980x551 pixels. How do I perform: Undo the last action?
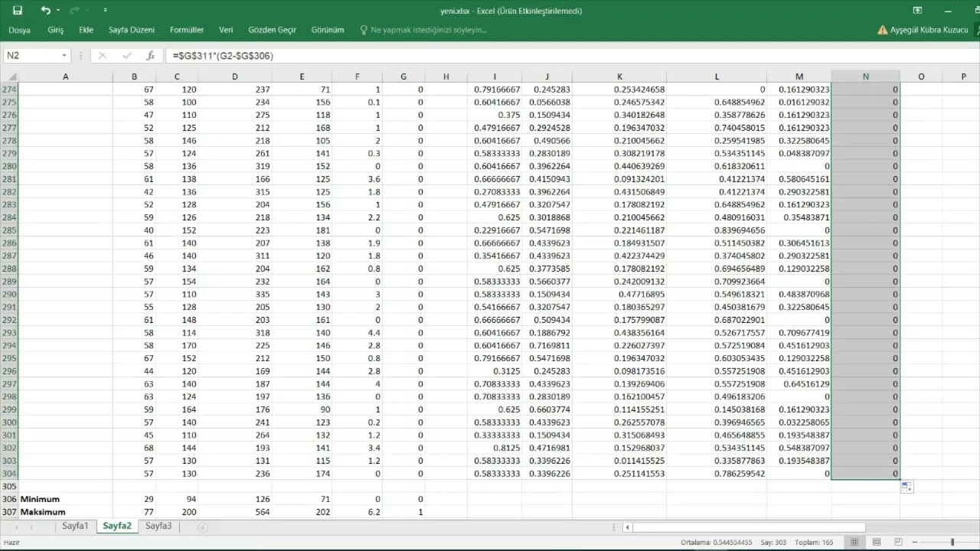[45, 11]
